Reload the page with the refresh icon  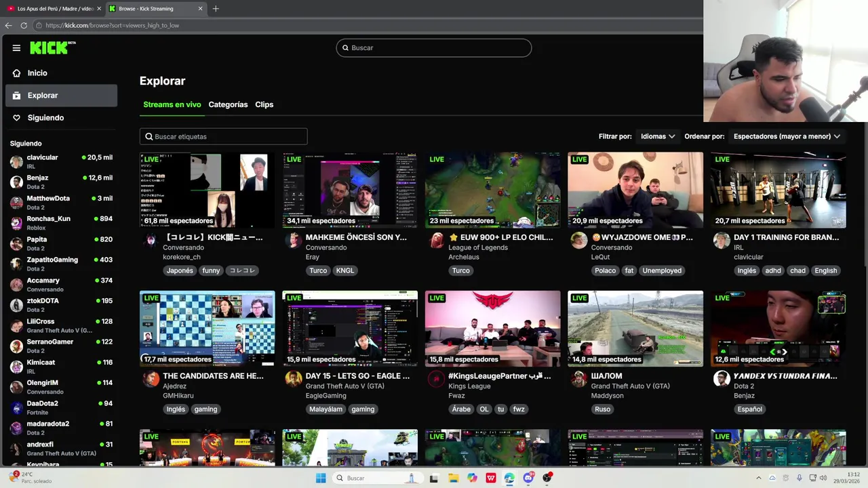24,26
